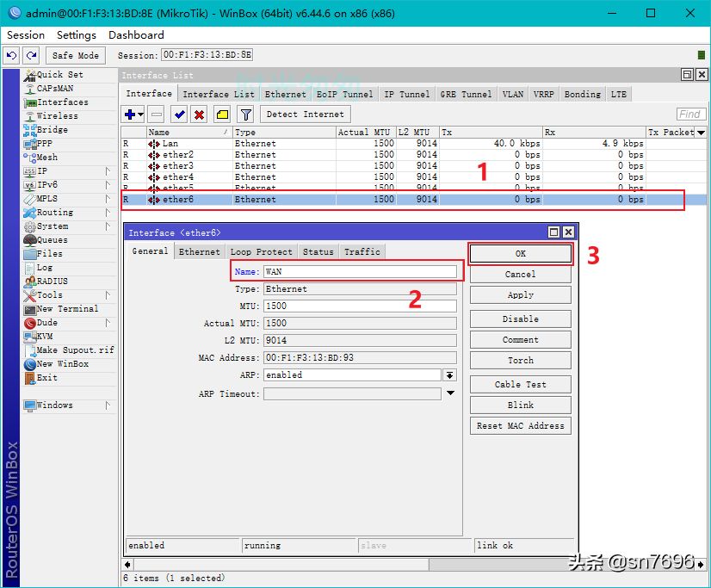Click the Torch button
Screen dimensions: 711x588
coord(521,361)
